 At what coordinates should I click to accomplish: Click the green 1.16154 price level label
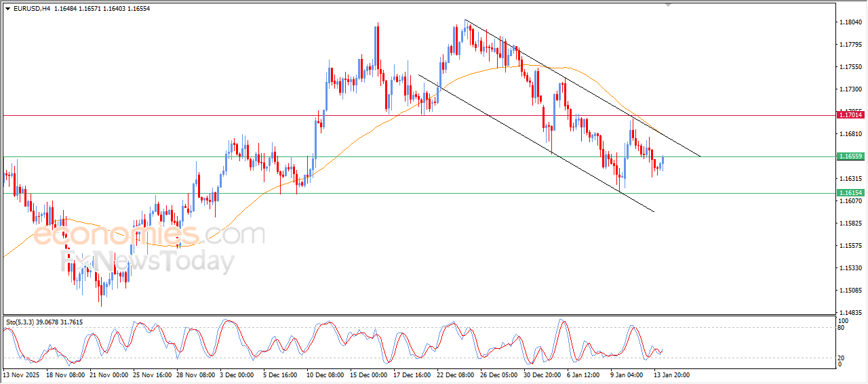tap(850, 193)
